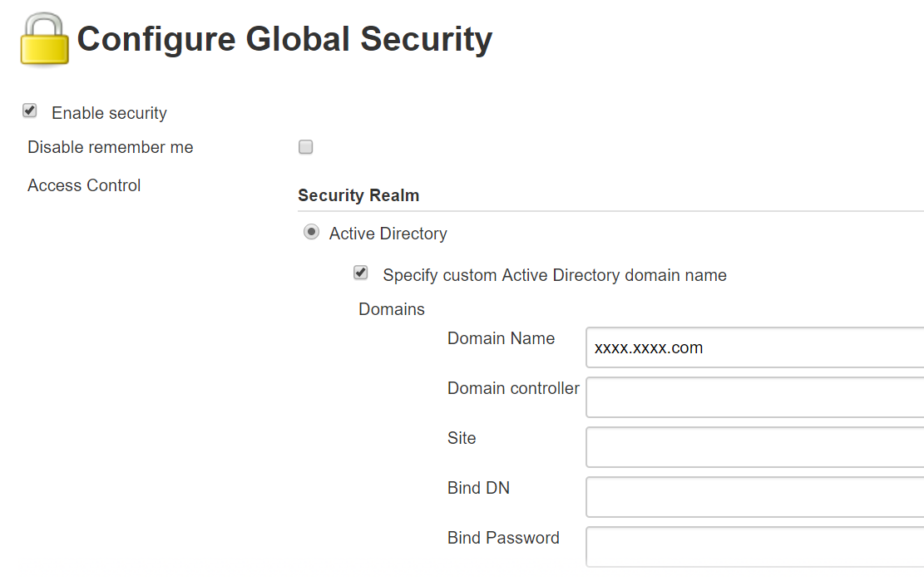Select the Active Directory radio button
924x581 pixels.
(311, 232)
